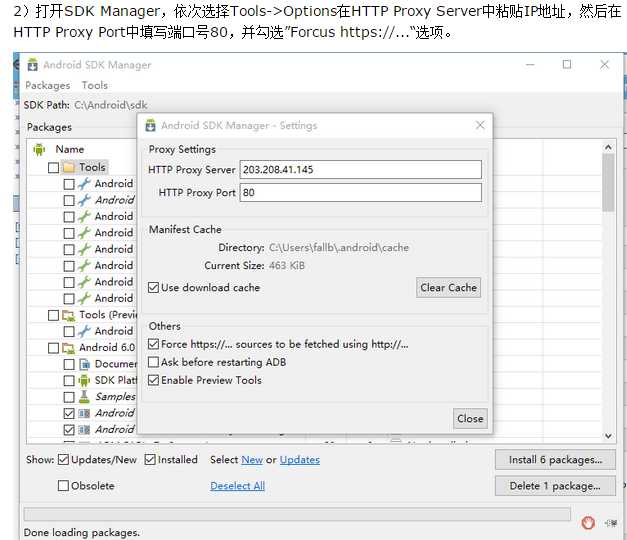Click the Updates selection link
This screenshot has height=540, width=627.
coord(300,460)
